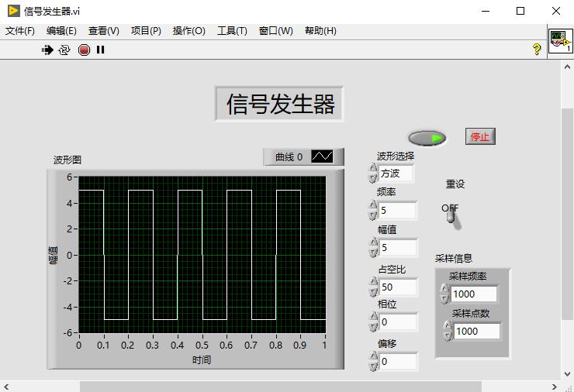Click the 相位 input field
The width and height of the screenshot is (574, 392).
coord(398,322)
